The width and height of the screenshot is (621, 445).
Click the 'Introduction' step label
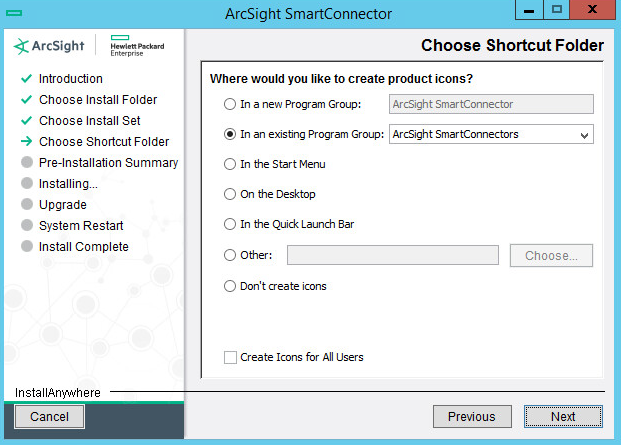click(71, 79)
